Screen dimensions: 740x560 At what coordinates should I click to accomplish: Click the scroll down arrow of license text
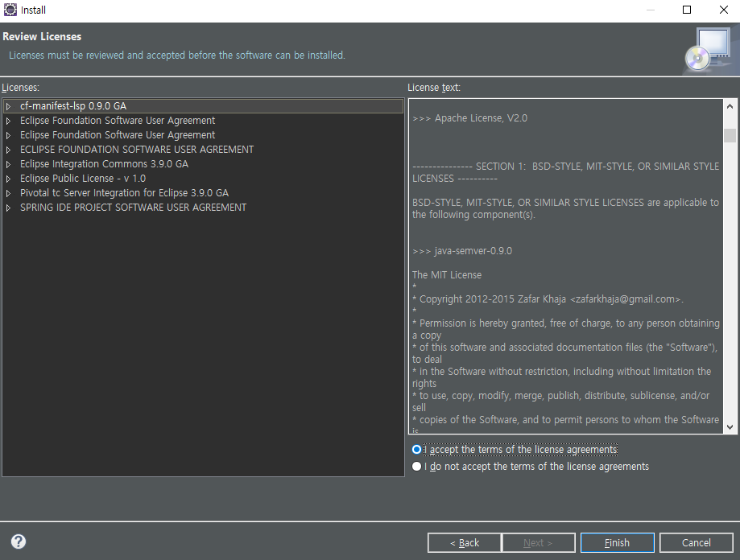click(730, 427)
